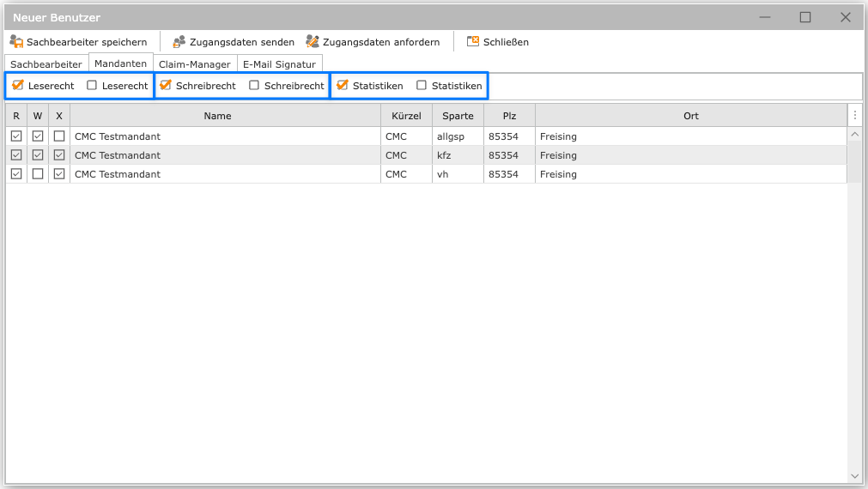Send credentials via Zugangsdaten senden icon
Image resolution: width=868 pixels, height=489 pixels.
click(179, 41)
